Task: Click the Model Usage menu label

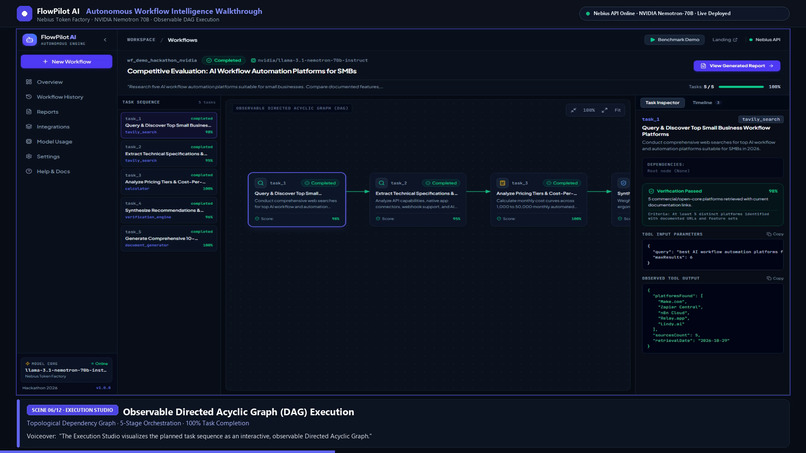Action: click(54, 142)
